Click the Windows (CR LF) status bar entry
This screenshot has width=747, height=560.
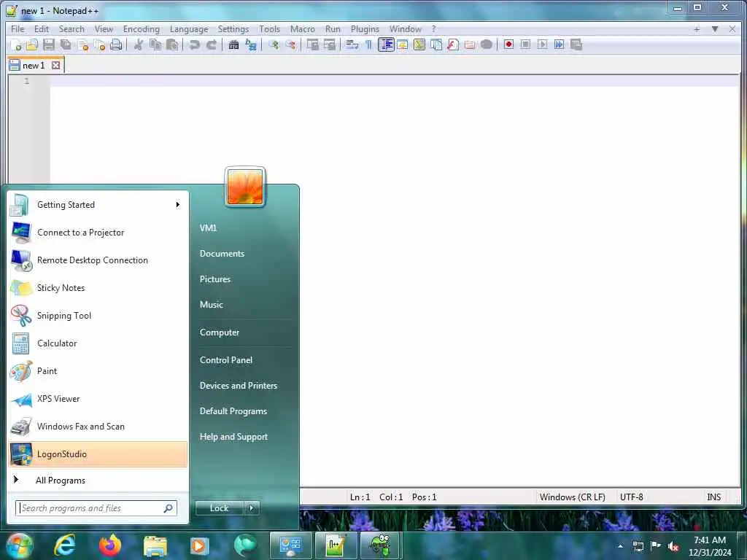click(x=572, y=497)
